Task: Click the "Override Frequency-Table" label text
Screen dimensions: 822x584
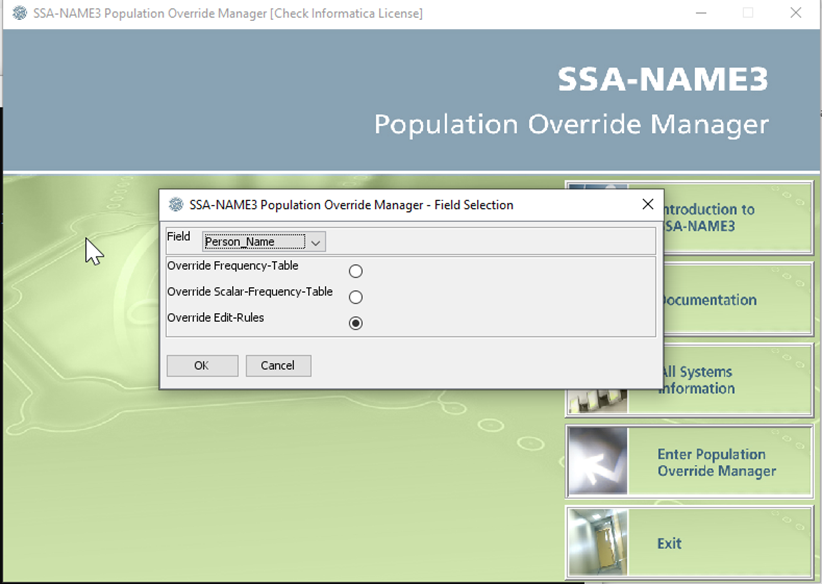Action: [233, 266]
